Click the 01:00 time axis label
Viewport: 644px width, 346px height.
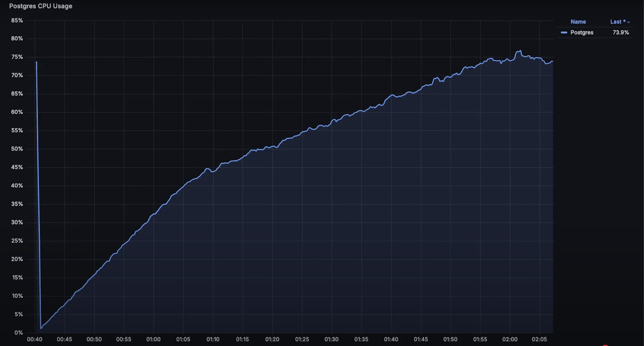(x=153, y=339)
